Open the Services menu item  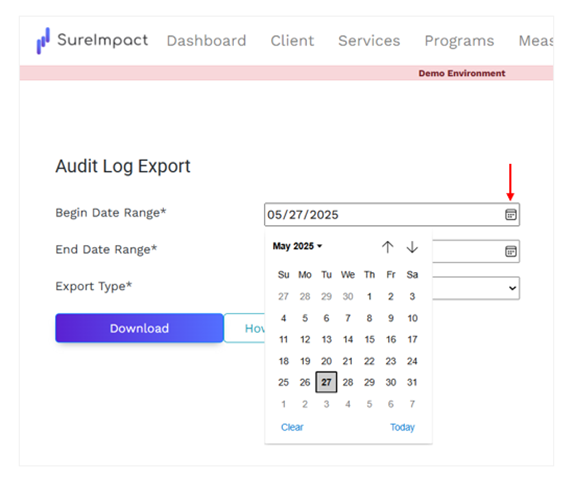click(x=369, y=41)
